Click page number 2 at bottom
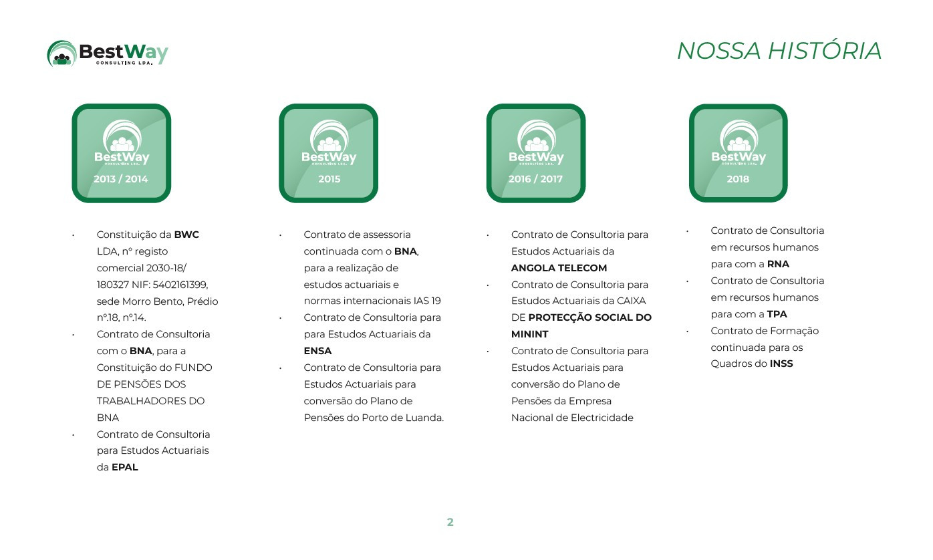This screenshot has width=933, height=560. pos(450,523)
